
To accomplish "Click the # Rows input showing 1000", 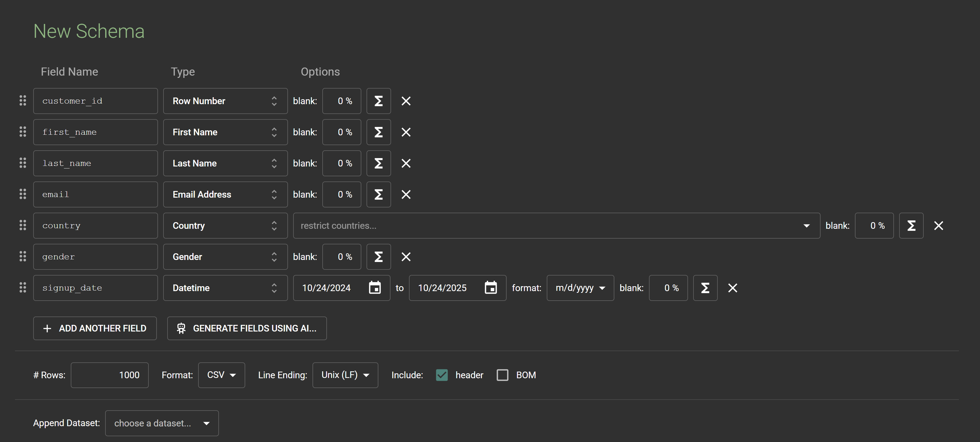I will [x=109, y=375].
